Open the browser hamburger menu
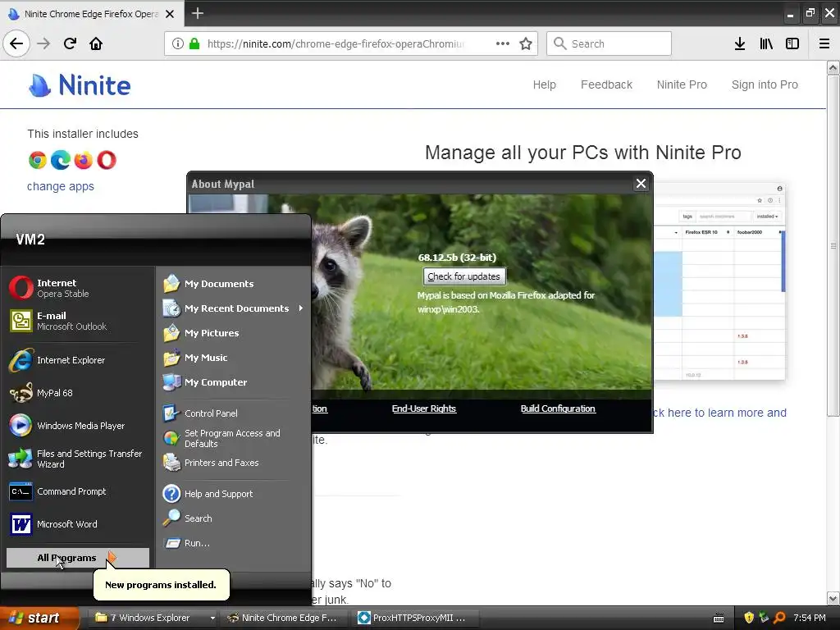Viewport: 840px width, 630px height. pyautogui.click(x=824, y=43)
